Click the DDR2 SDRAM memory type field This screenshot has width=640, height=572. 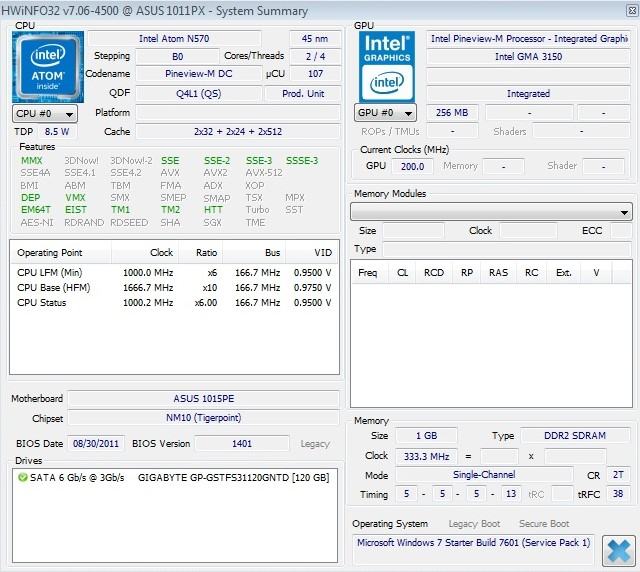coord(575,436)
